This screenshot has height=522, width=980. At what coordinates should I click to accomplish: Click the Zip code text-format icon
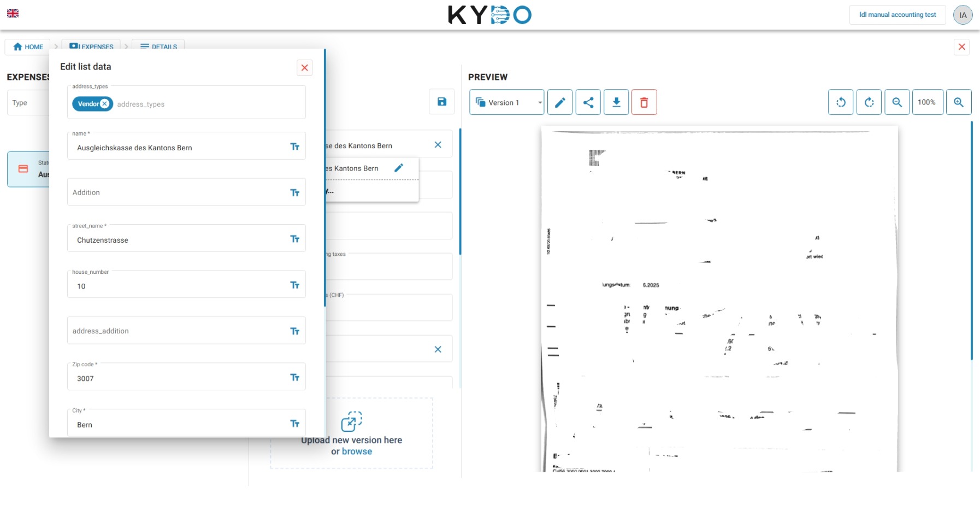[295, 377]
